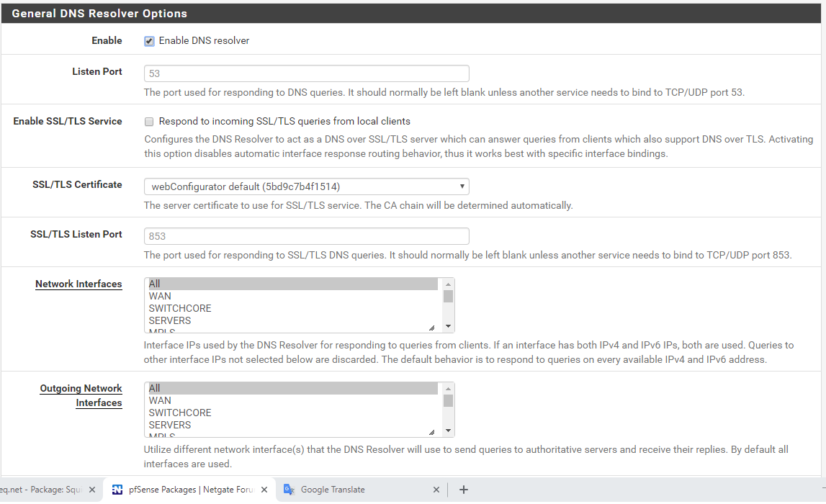Image resolution: width=826 pixels, height=504 pixels.
Task: Click resize grip of Network Interfaces listbox
Action: tap(431, 327)
